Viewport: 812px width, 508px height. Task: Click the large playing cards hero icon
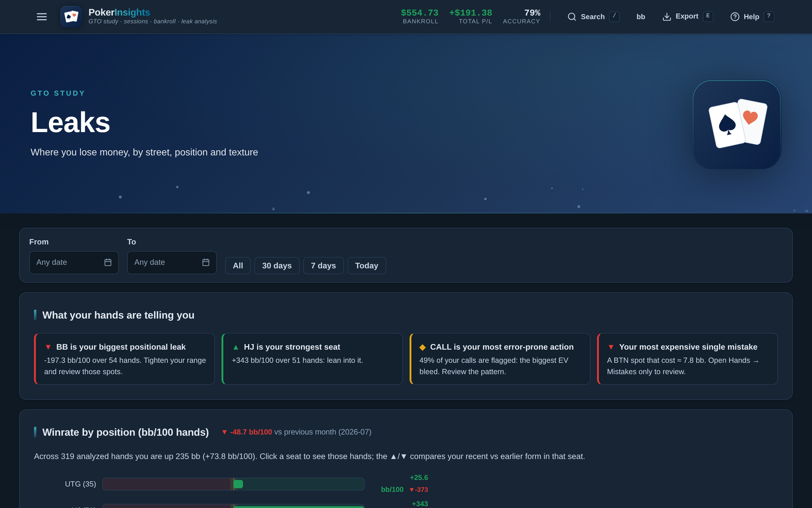(737, 124)
